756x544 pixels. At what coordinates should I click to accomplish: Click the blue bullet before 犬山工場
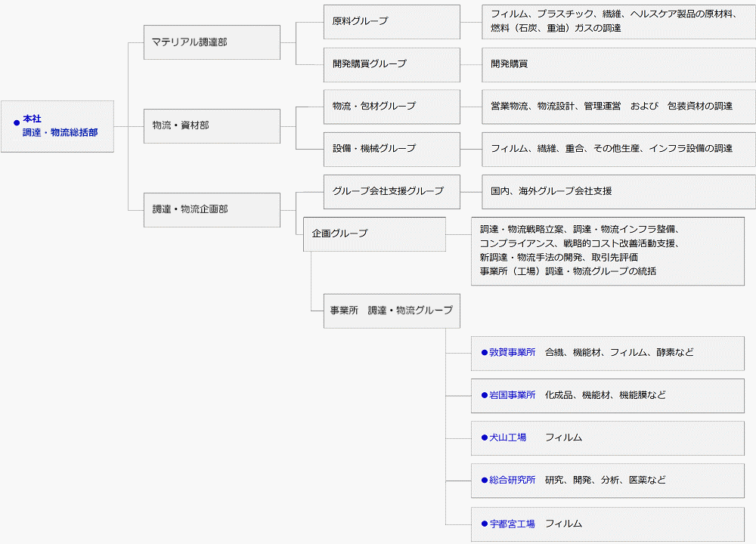pos(485,437)
